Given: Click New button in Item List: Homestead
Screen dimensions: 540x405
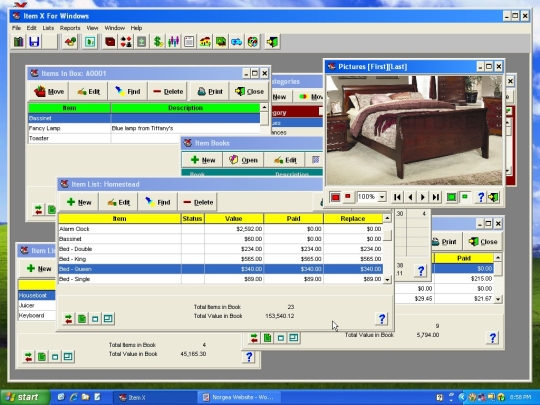Looking at the screenshot, I should click(79, 202).
